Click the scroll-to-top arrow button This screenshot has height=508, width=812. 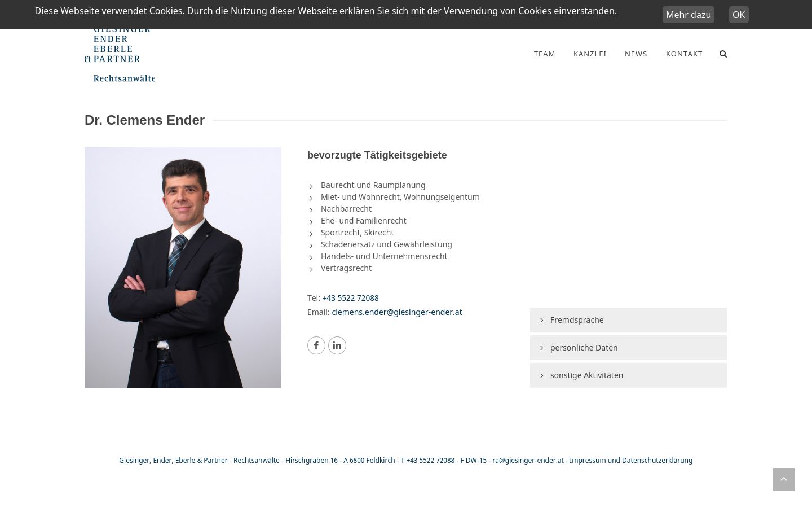pyautogui.click(x=784, y=480)
